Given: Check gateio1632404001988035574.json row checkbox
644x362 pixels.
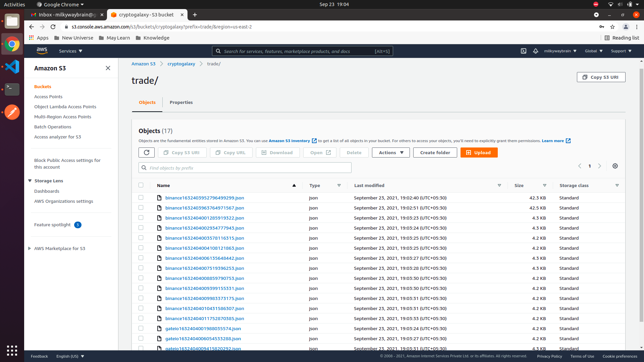Looking at the screenshot, I should point(141,328).
